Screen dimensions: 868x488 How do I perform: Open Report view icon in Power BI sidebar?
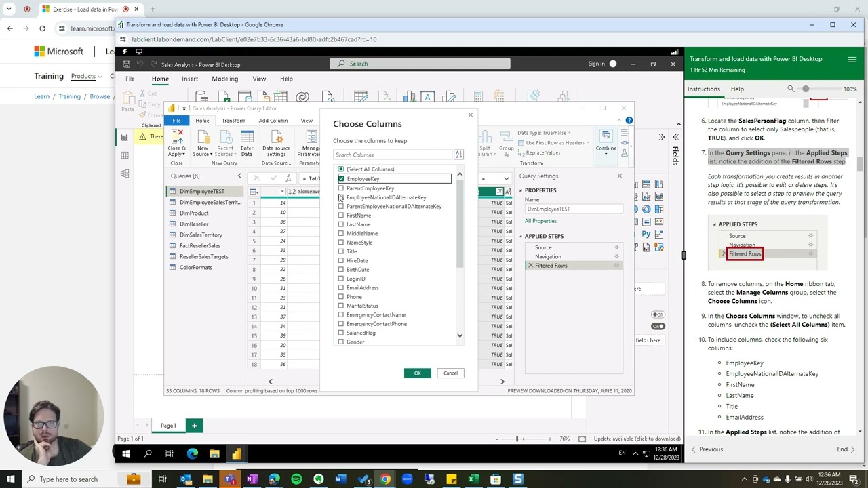pyautogui.click(x=125, y=138)
